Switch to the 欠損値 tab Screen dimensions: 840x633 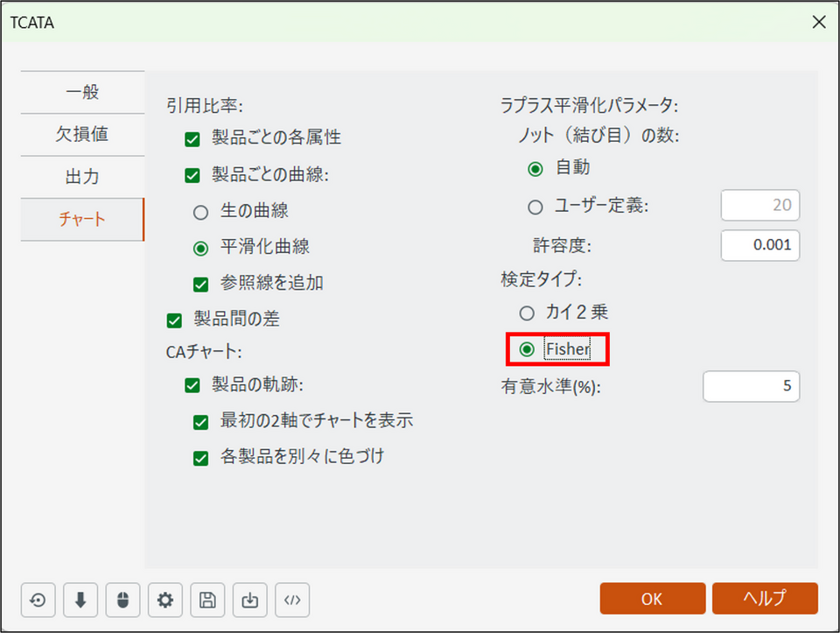[82, 134]
